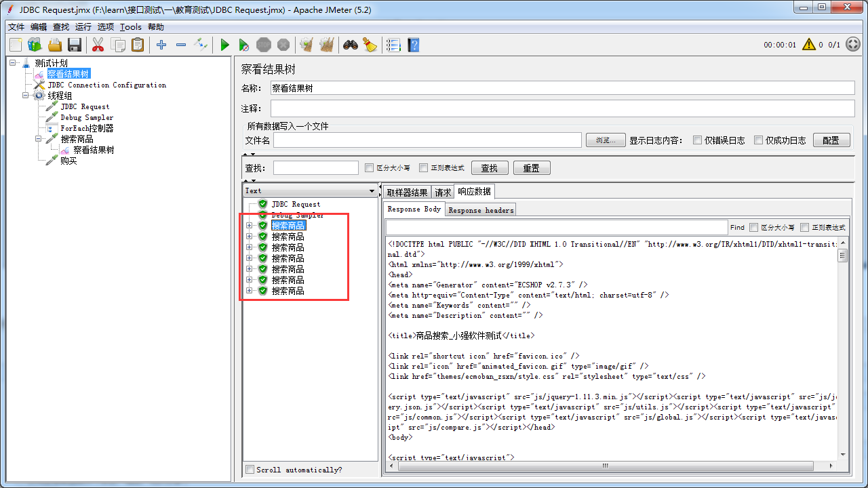The width and height of the screenshot is (868, 488).
Task: Click the 文件名 input field
Action: [x=427, y=140]
